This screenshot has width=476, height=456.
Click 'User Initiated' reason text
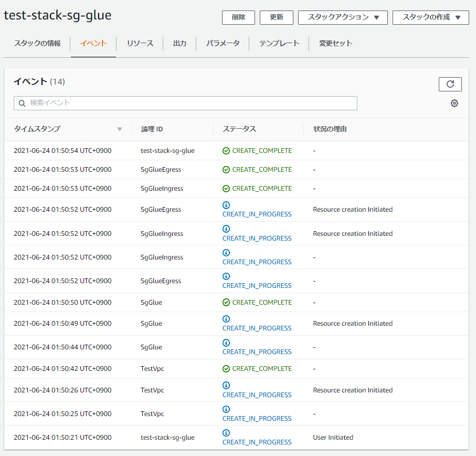tap(333, 438)
